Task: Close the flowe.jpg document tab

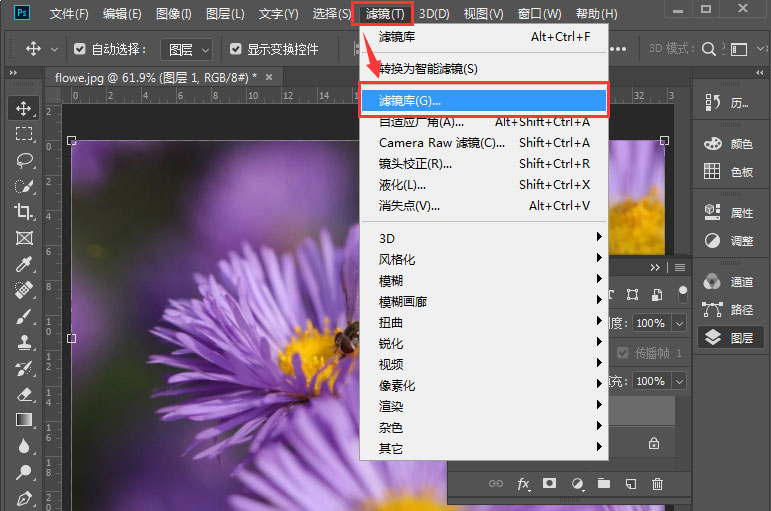Action: tap(268, 77)
